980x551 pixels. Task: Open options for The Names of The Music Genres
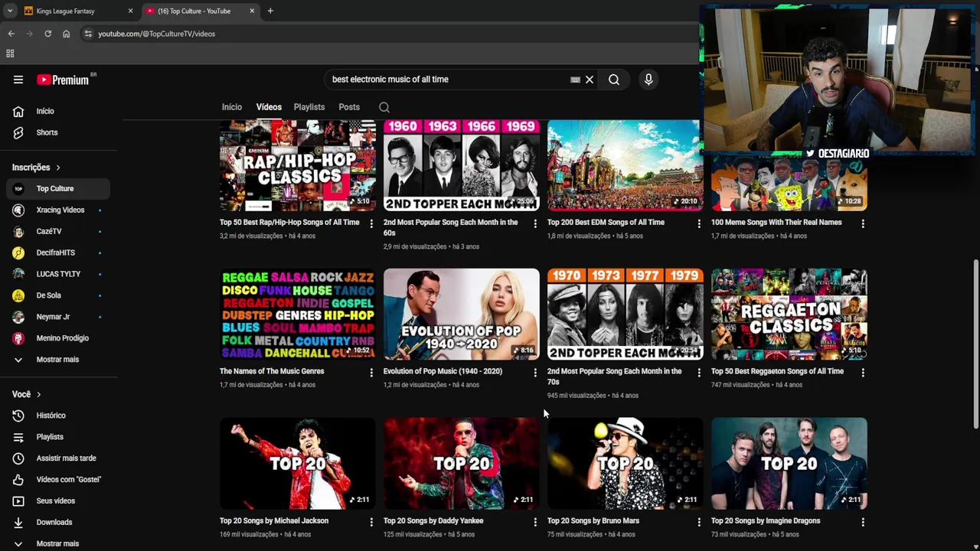371,373
